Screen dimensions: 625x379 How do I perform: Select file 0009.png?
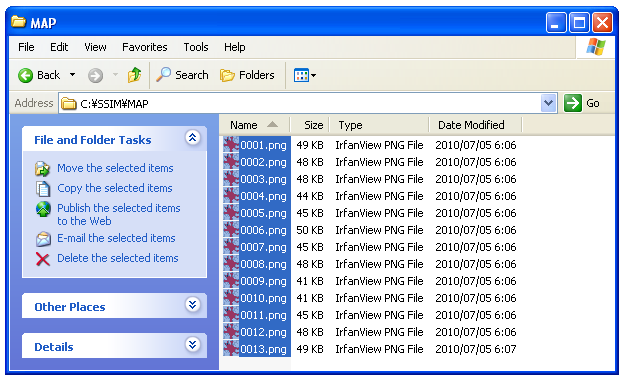click(263, 281)
